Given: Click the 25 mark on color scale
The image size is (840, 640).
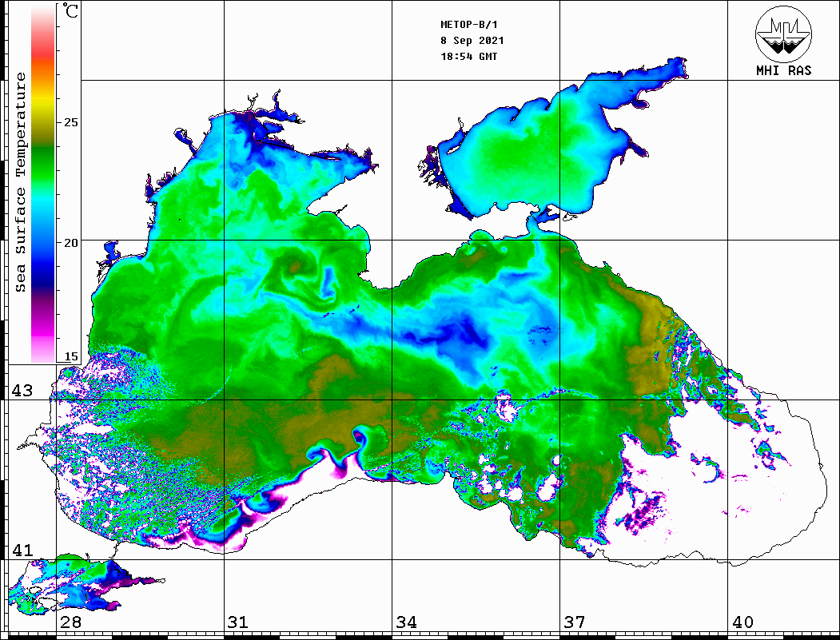Looking at the screenshot, I should (x=70, y=122).
